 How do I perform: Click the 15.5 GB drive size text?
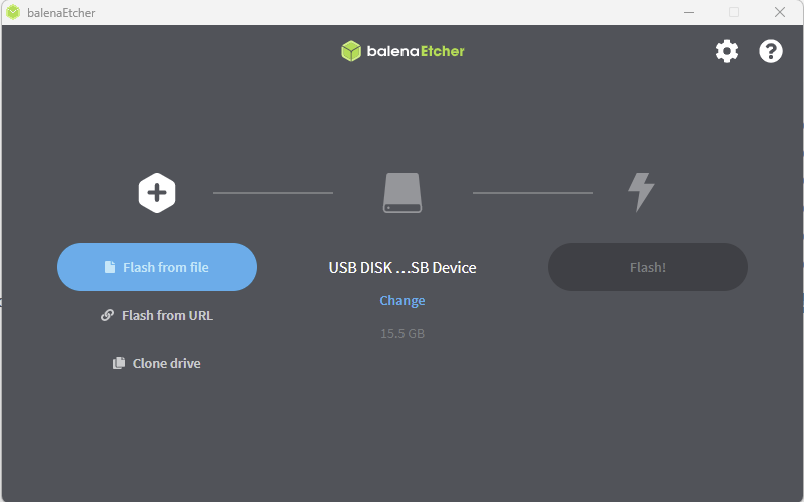[403, 334]
